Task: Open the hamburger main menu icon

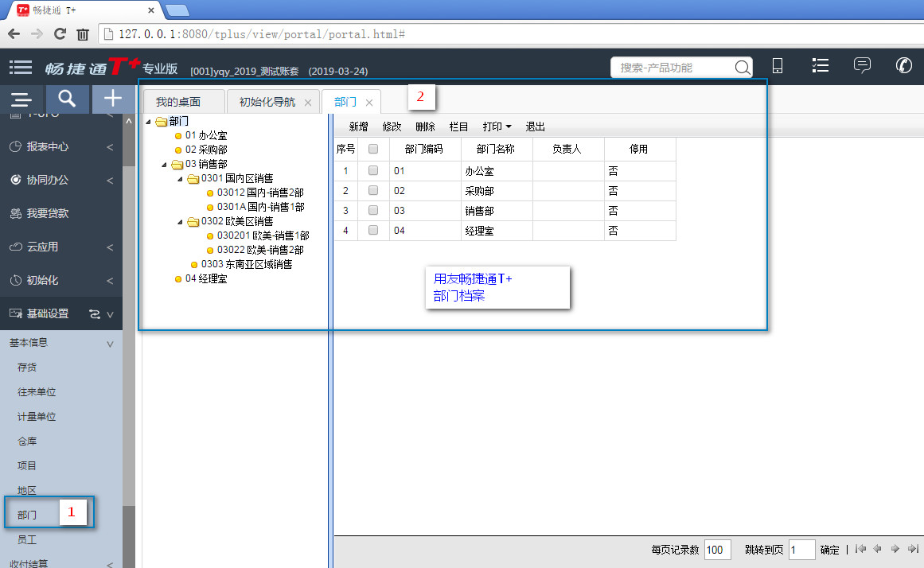Action: coord(21,68)
